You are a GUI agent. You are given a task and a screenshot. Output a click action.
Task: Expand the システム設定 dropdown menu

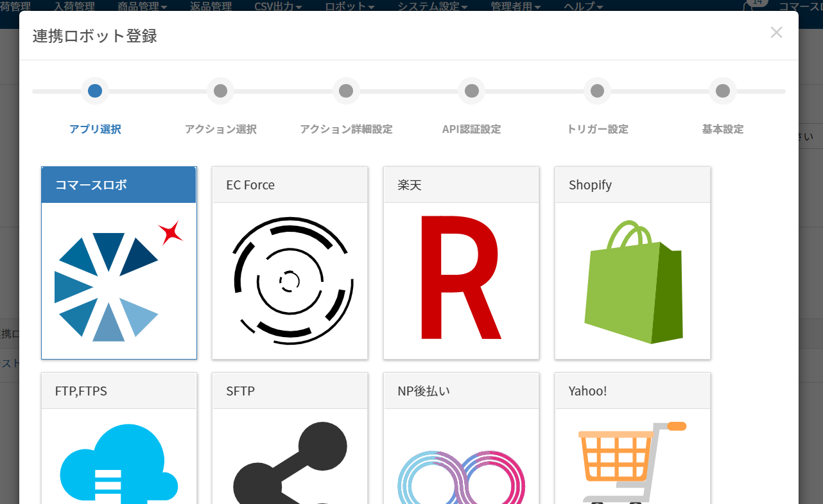click(433, 6)
